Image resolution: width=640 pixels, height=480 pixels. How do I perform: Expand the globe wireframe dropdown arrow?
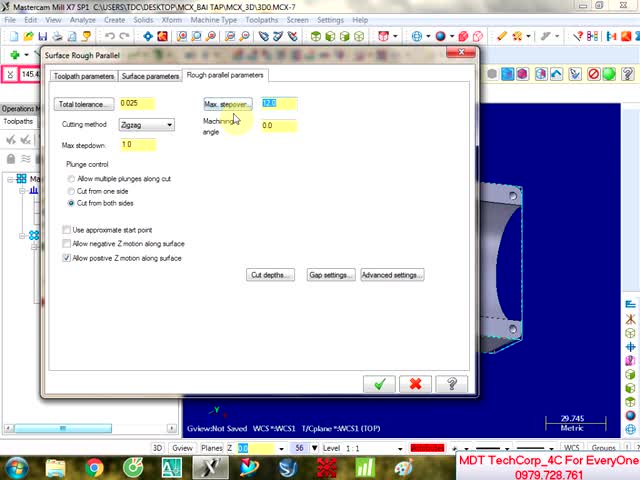[428, 36]
